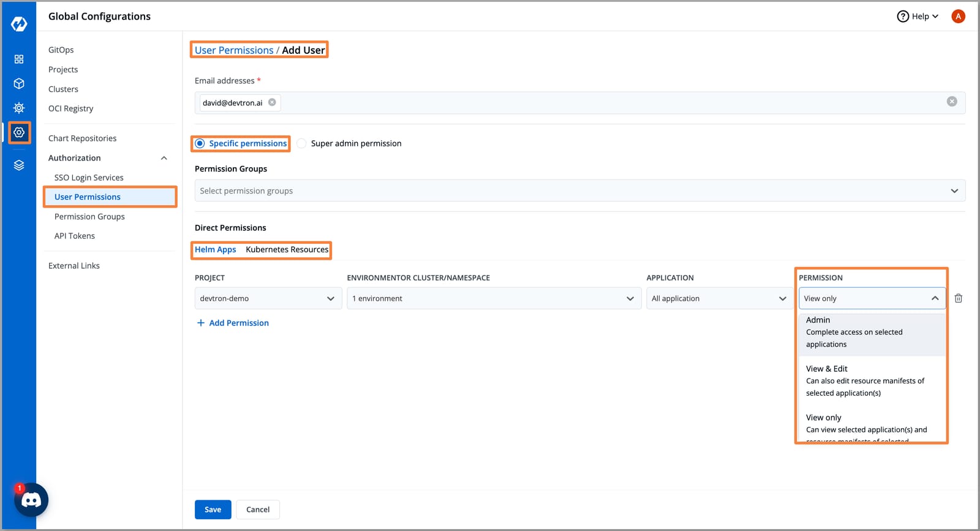Screen dimensions: 980x531
Task: Click the layers stack icon in sidebar
Action: coord(19,165)
